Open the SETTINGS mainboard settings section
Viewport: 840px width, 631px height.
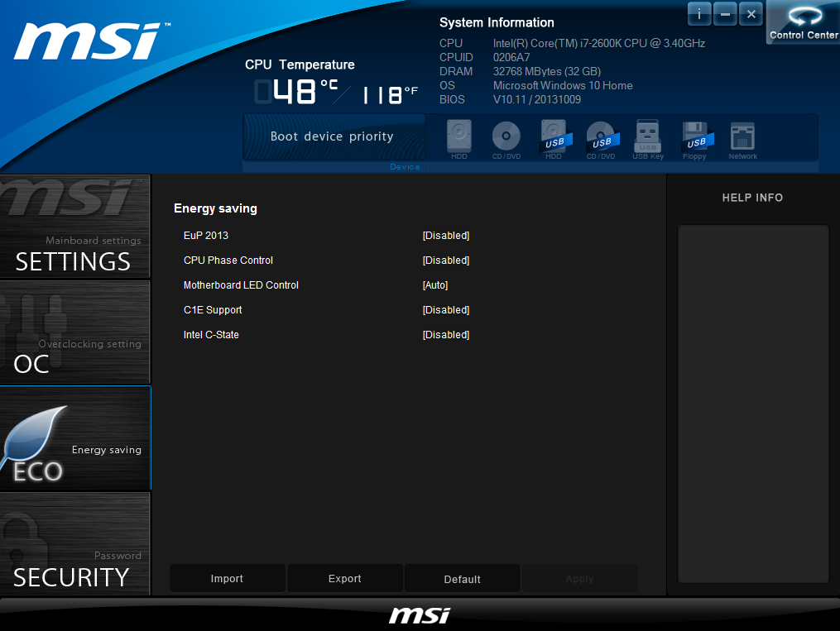coord(75,227)
